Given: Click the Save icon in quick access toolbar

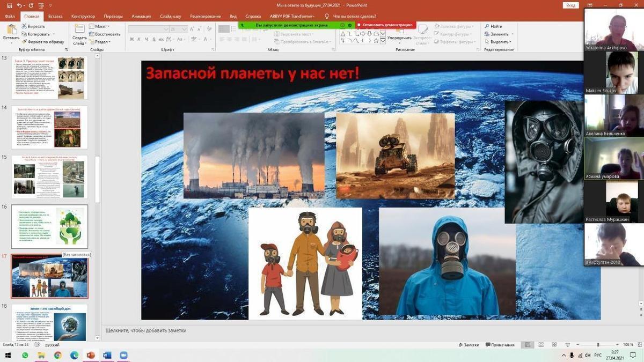Looking at the screenshot, I should 10,5.
